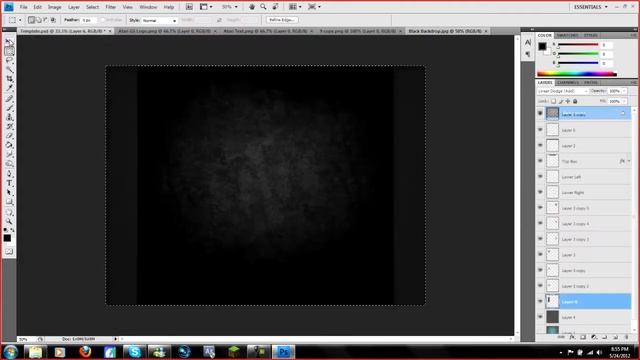Toggle Quick Mask mode
The image size is (640, 360).
coord(9,251)
